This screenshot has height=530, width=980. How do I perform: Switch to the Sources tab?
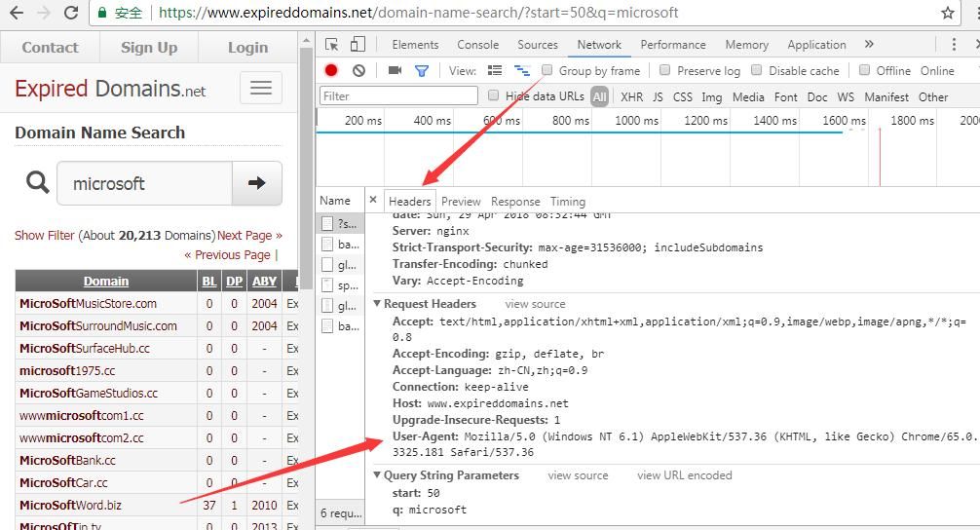(538, 45)
